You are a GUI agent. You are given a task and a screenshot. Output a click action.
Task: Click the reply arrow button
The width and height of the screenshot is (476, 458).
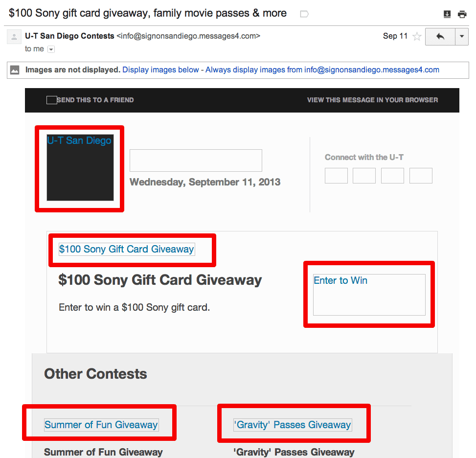coord(440,37)
